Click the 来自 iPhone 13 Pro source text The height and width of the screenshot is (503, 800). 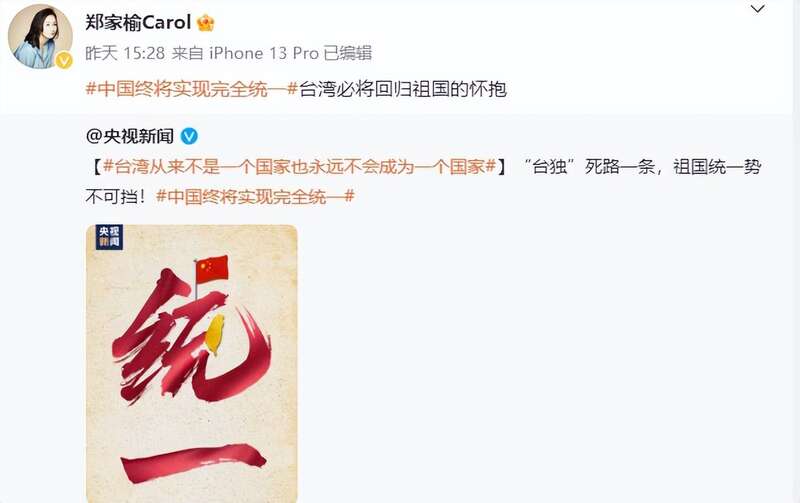(245, 53)
